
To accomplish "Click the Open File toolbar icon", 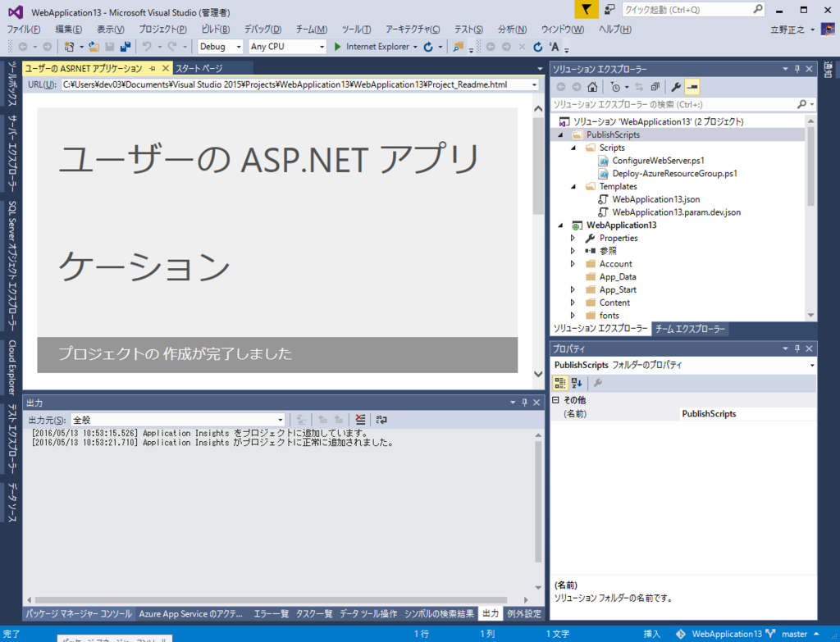I will 94,47.
